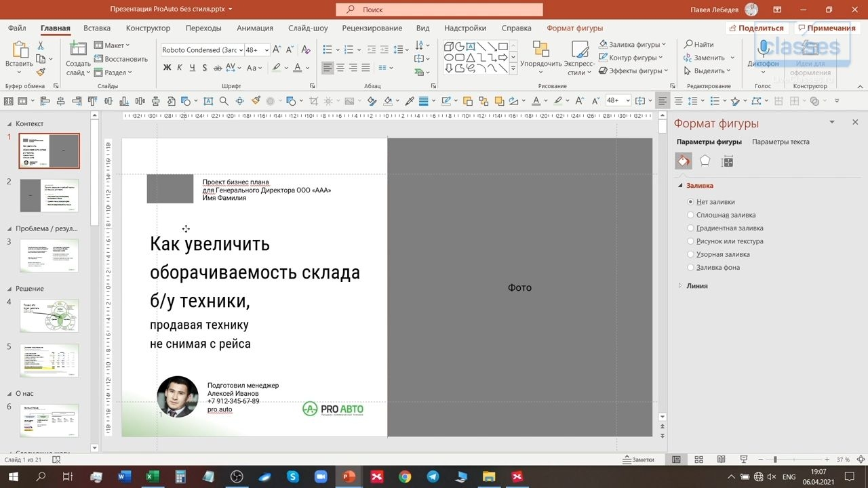Viewport: 868px width, 488px height.
Task: Open the font size dropdown showing 48+
Action: coord(266,50)
